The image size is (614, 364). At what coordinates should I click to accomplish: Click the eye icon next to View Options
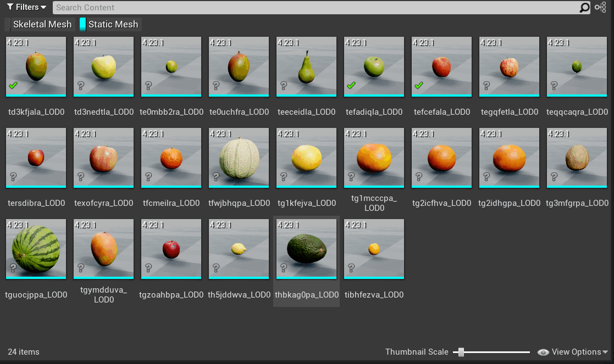point(544,352)
